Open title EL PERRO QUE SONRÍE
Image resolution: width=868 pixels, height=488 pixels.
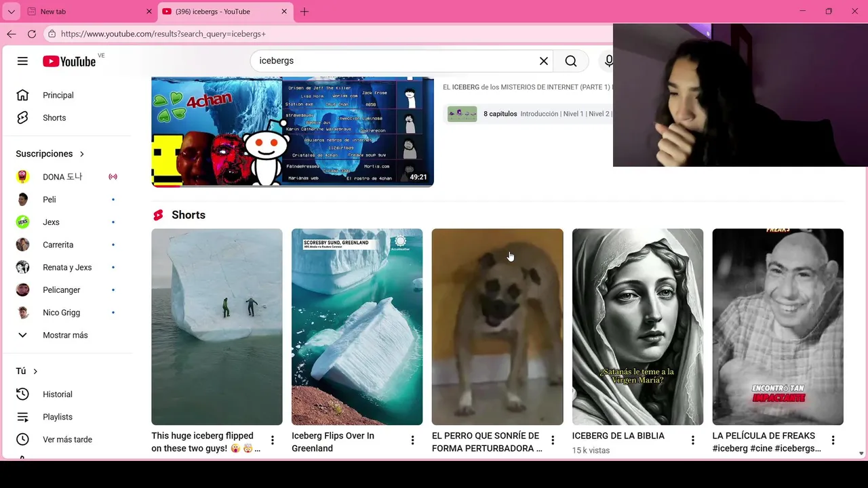click(487, 442)
